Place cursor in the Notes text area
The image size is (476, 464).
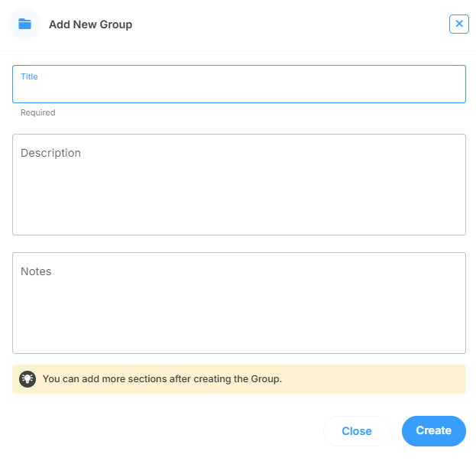238,310
